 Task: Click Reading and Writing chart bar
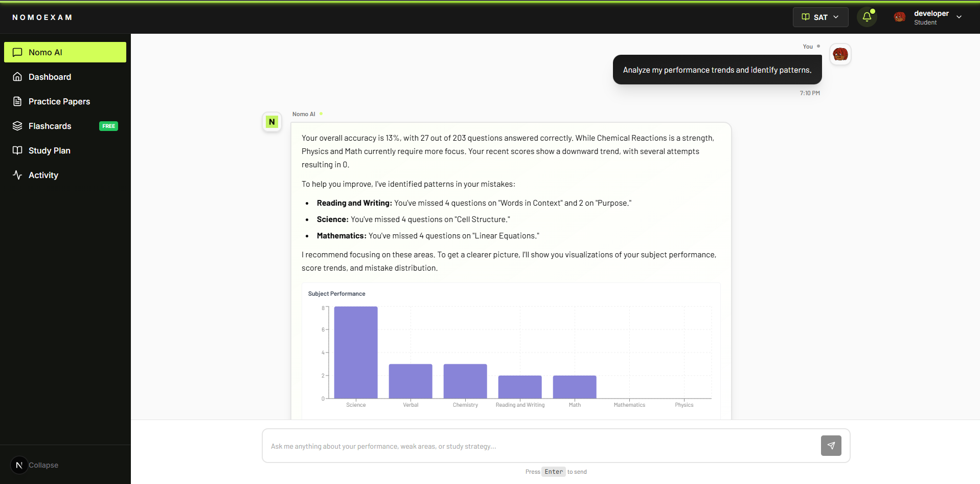(x=520, y=387)
